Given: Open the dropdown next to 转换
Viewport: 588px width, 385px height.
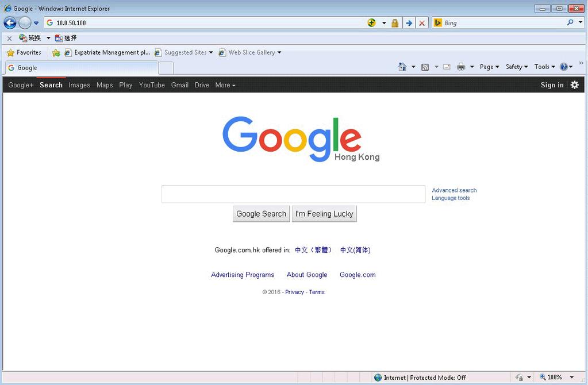Looking at the screenshot, I should click(x=48, y=38).
